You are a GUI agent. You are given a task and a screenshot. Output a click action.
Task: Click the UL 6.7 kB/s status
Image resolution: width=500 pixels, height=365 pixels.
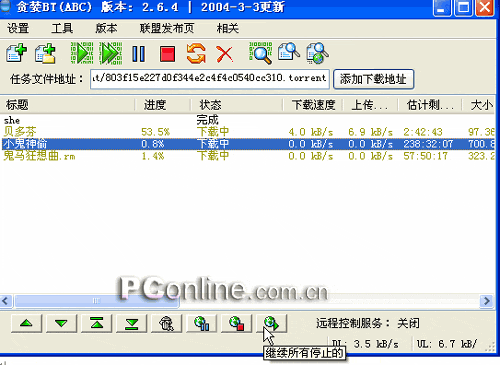coord(447,344)
